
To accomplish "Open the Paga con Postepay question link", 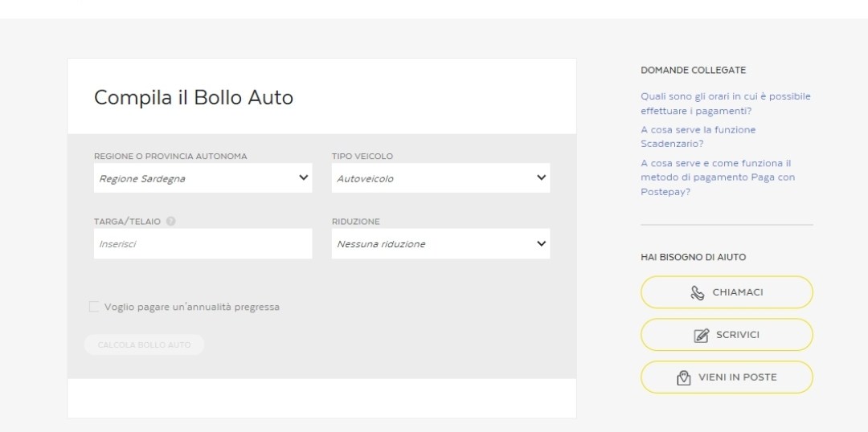I will 717,177.
